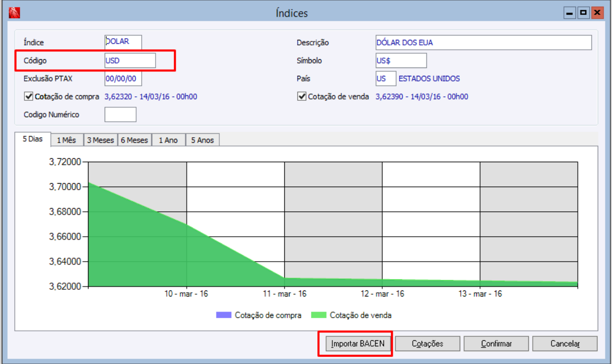Image resolution: width=612 pixels, height=364 pixels.
Task: Click the Cotação de compra legend label
Action: [268, 315]
